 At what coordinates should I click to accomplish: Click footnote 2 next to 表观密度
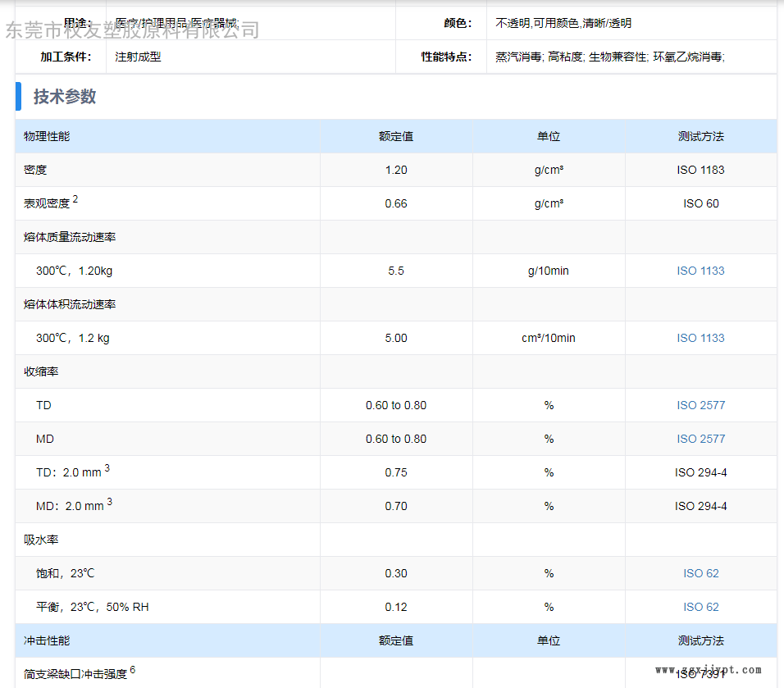point(75,199)
